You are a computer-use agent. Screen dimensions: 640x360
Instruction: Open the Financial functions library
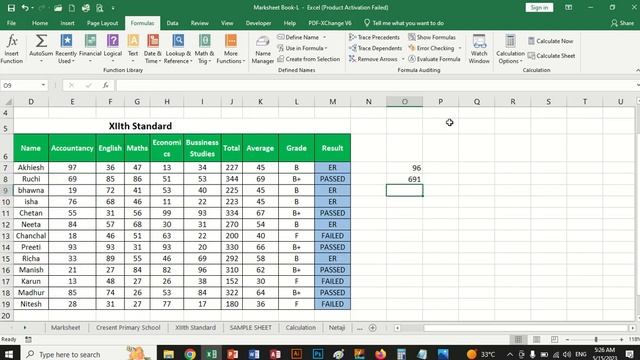pos(90,49)
